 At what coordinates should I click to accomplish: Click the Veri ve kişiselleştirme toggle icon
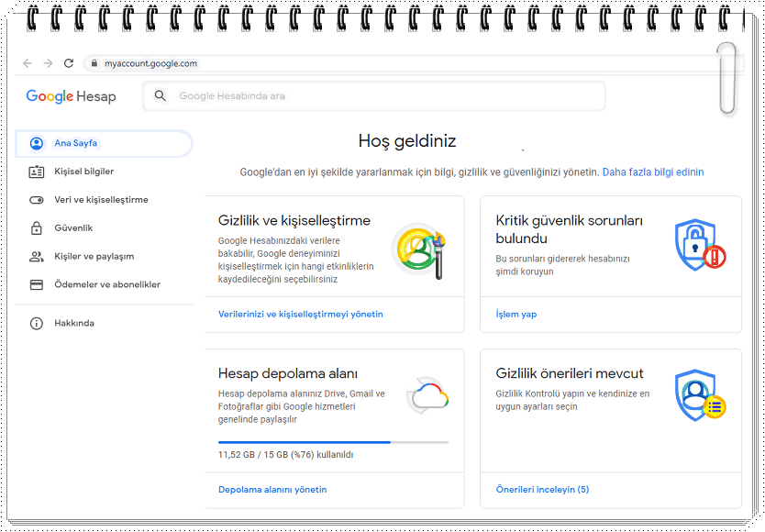tap(37, 200)
